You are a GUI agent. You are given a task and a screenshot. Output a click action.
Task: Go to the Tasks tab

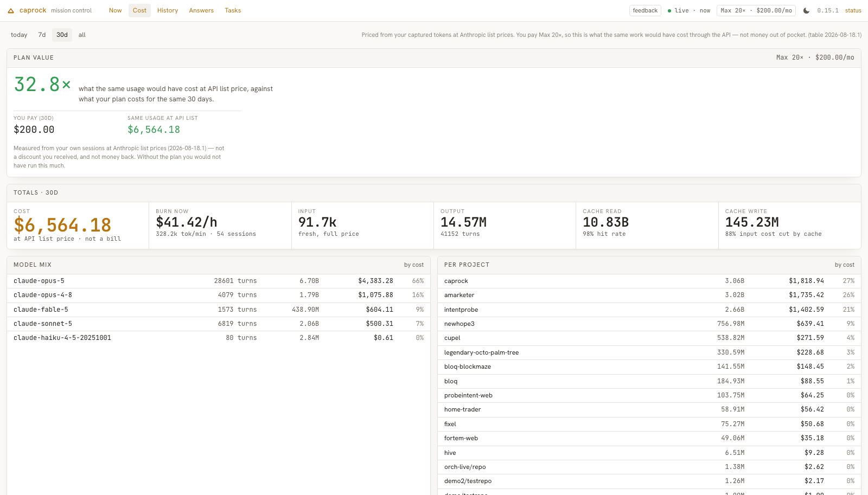coord(233,10)
